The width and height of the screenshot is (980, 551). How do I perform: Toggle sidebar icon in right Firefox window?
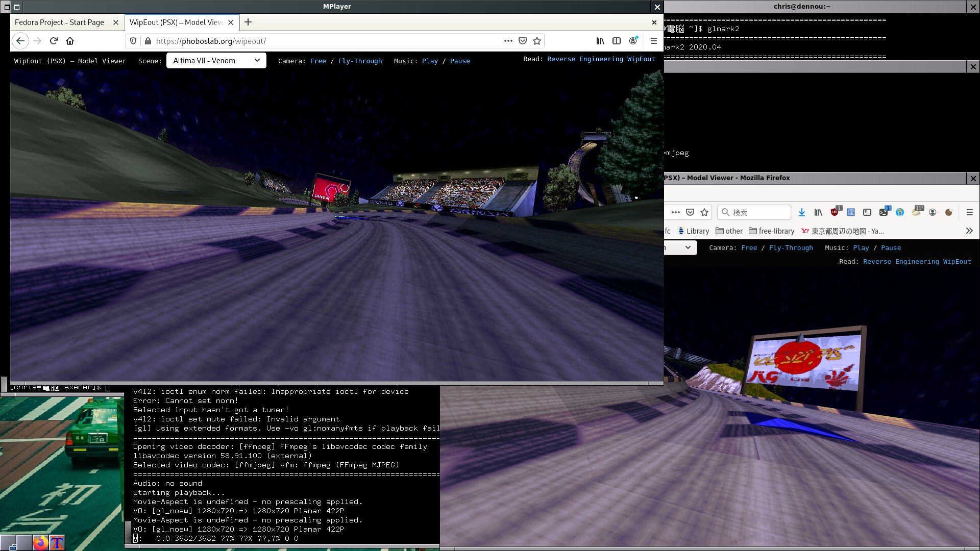[867, 212]
